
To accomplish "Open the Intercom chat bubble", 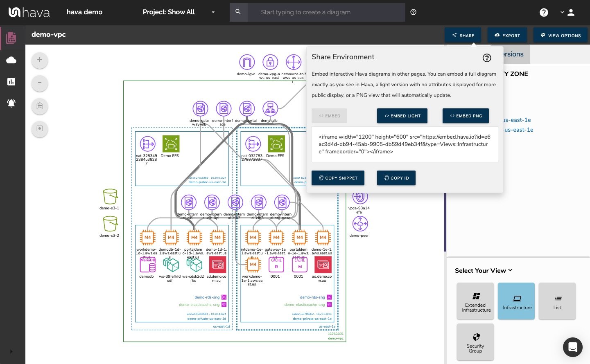I will point(572,347).
